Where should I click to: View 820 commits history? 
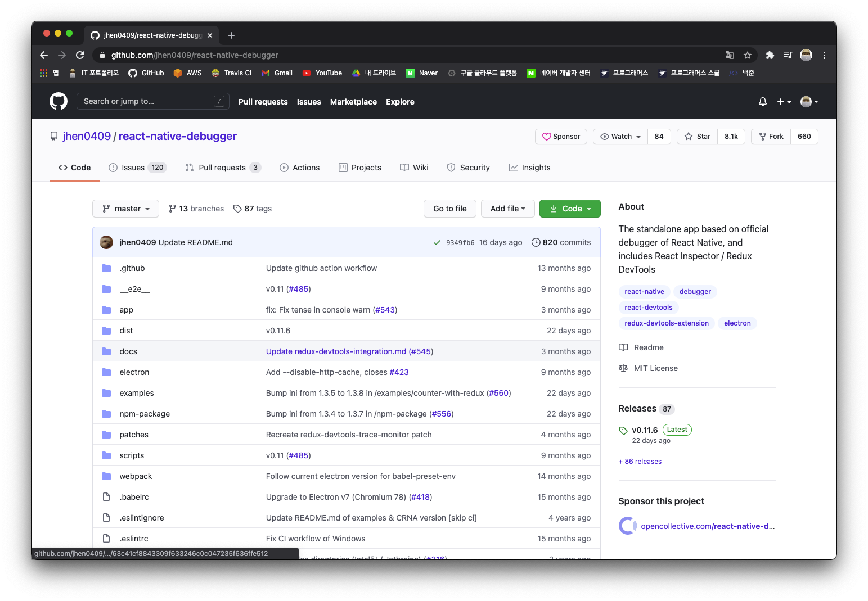(x=561, y=242)
